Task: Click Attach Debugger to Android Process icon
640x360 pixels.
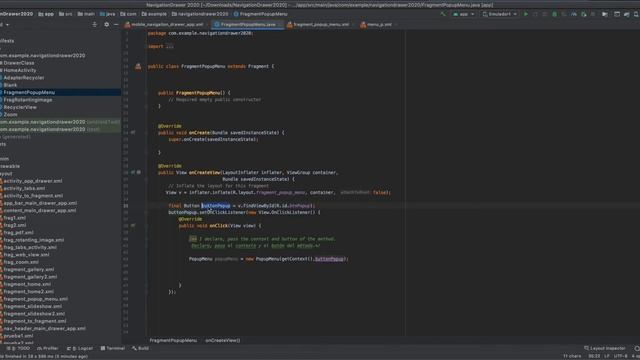Action: pos(584,14)
